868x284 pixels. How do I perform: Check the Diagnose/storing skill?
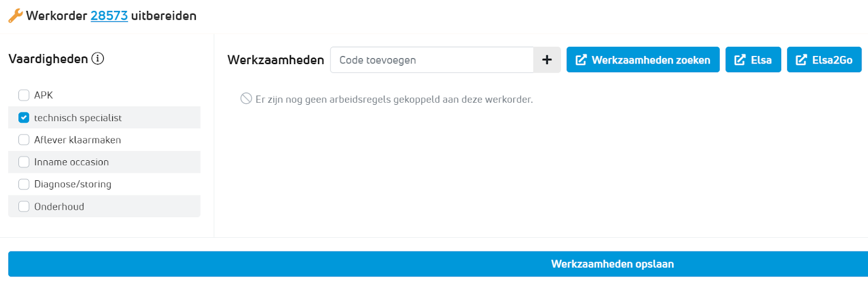[24, 185]
